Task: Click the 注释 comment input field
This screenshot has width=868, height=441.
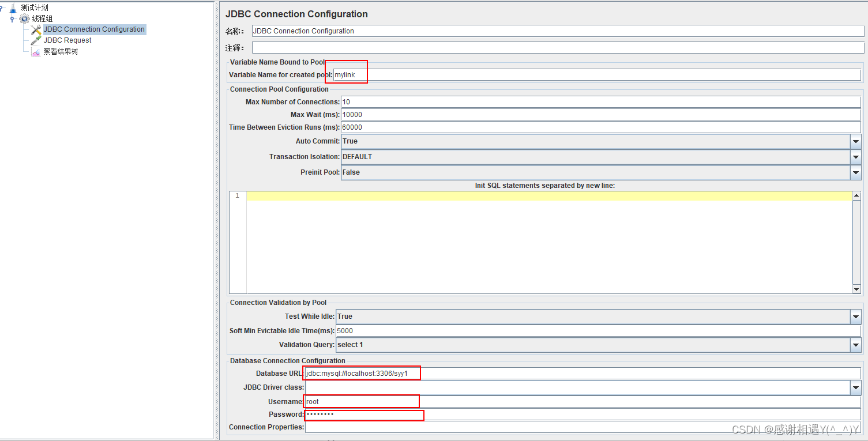Action: (x=558, y=48)
